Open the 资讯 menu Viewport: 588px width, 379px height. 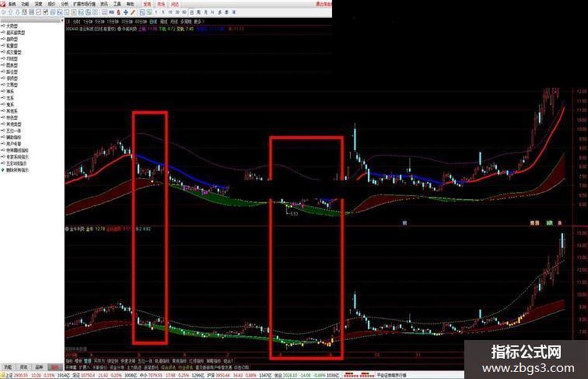104,4
